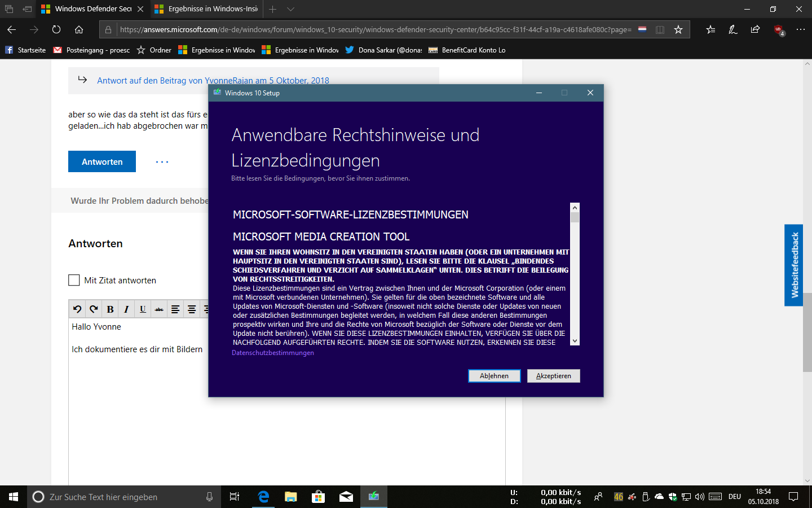Open the three-dot more options menu
Viewport: 812px width, 508px height.
(x=162, y=162)
